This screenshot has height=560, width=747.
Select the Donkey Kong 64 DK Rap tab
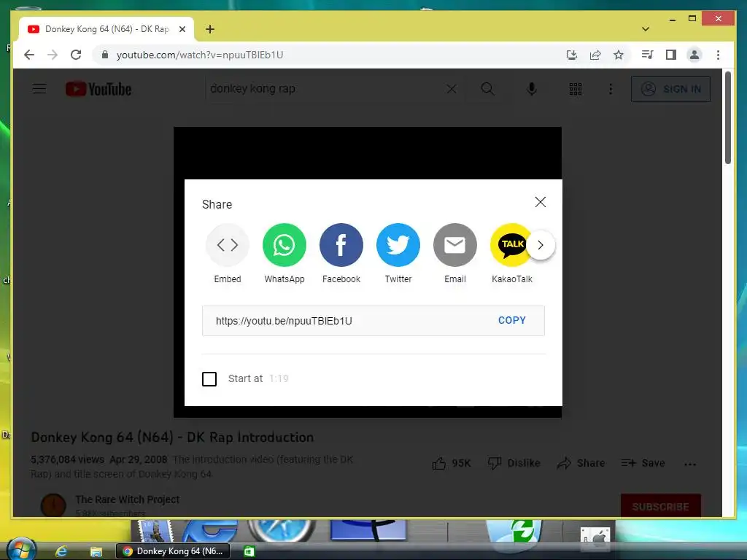coord(107,29)
